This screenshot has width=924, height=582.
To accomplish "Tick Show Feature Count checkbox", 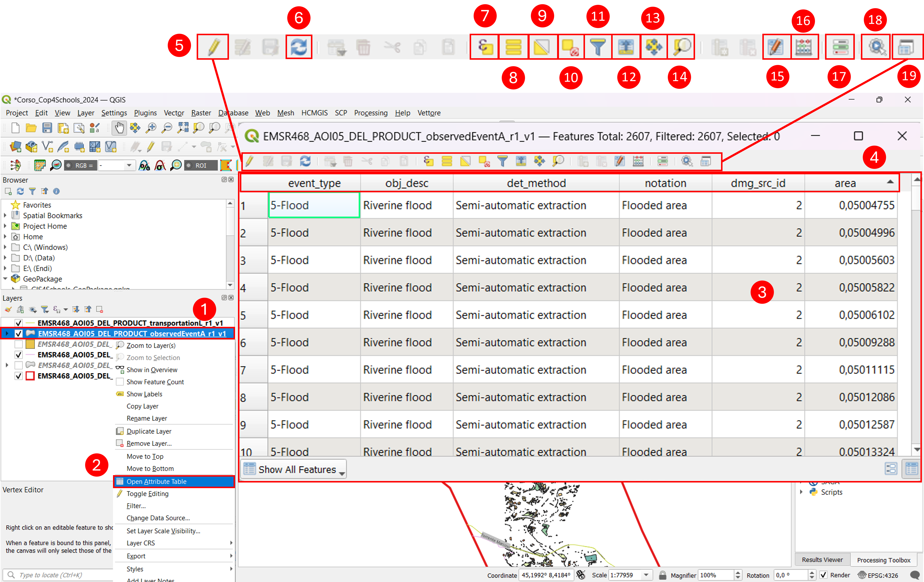I will 120,382.
